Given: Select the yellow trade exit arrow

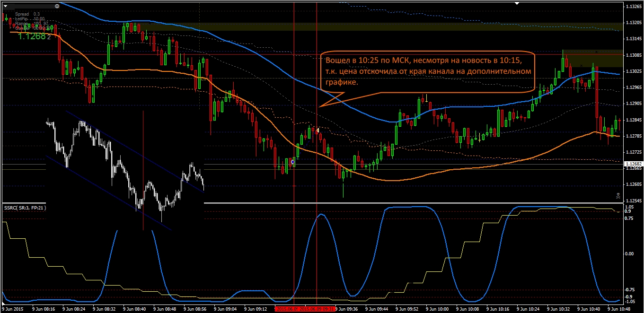Looking at the screenshot, I should pyautogui.click(x=318, y=130).
